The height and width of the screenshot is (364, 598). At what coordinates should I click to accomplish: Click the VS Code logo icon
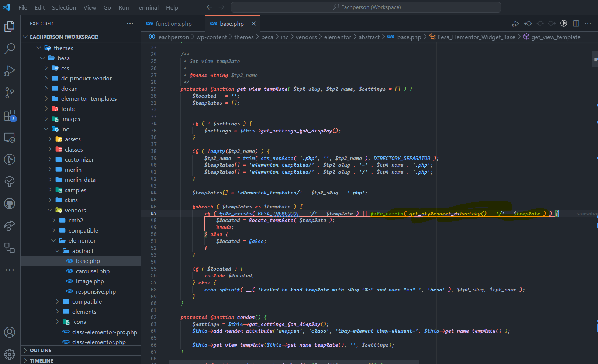(7, 7)
